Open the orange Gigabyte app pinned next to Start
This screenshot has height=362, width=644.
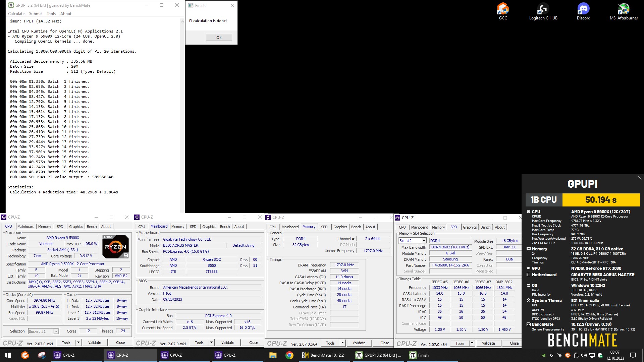[x=25, y=355]
